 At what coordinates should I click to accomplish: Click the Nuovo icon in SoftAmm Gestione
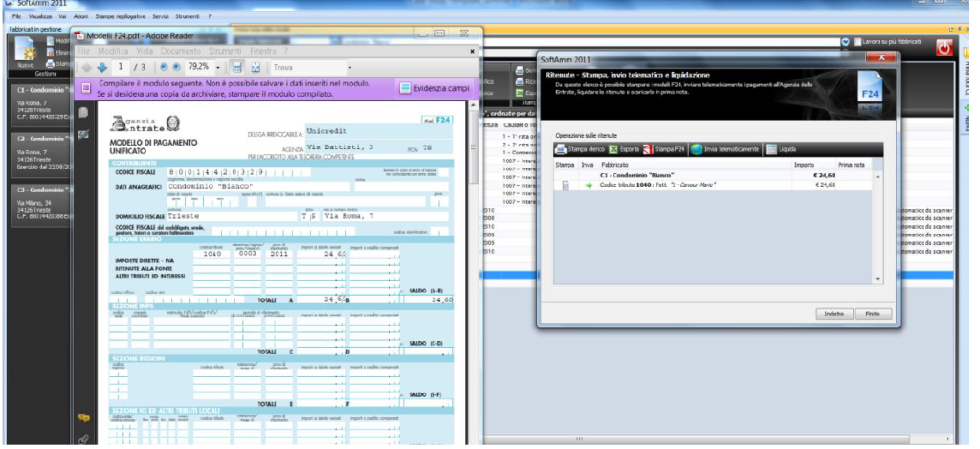tap(26, 52)
